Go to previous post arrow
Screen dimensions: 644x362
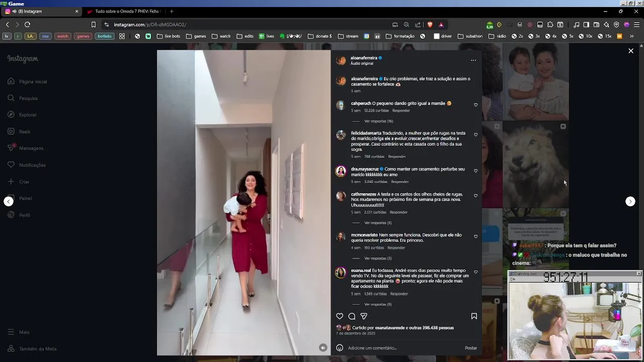click(9, 201)
